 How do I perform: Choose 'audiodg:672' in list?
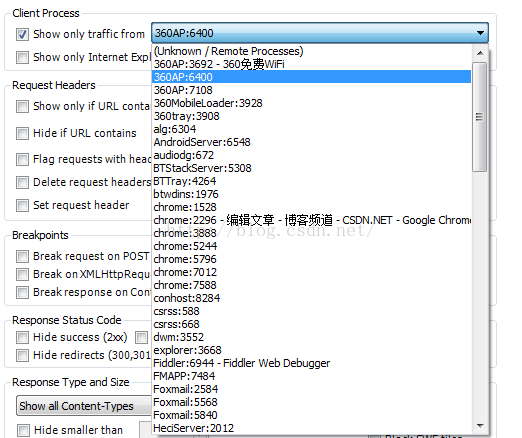[x=312, y=155]
